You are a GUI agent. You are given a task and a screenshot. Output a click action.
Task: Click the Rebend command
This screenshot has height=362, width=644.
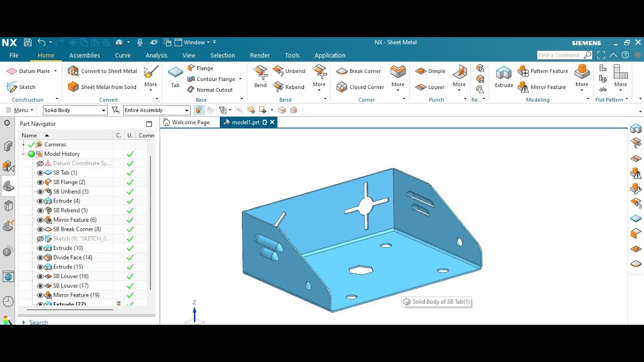pos(289,87)
